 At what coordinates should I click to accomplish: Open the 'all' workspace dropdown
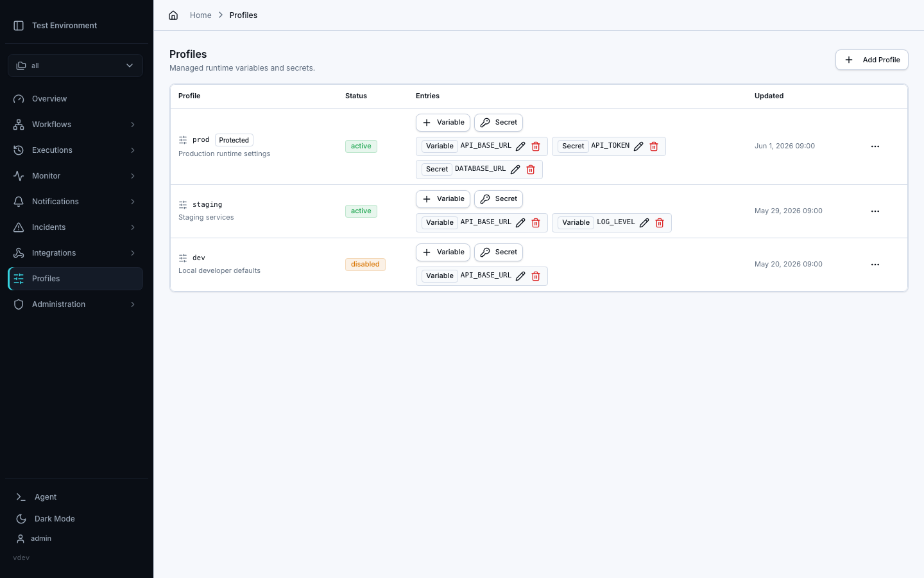(x=75, y=66)
